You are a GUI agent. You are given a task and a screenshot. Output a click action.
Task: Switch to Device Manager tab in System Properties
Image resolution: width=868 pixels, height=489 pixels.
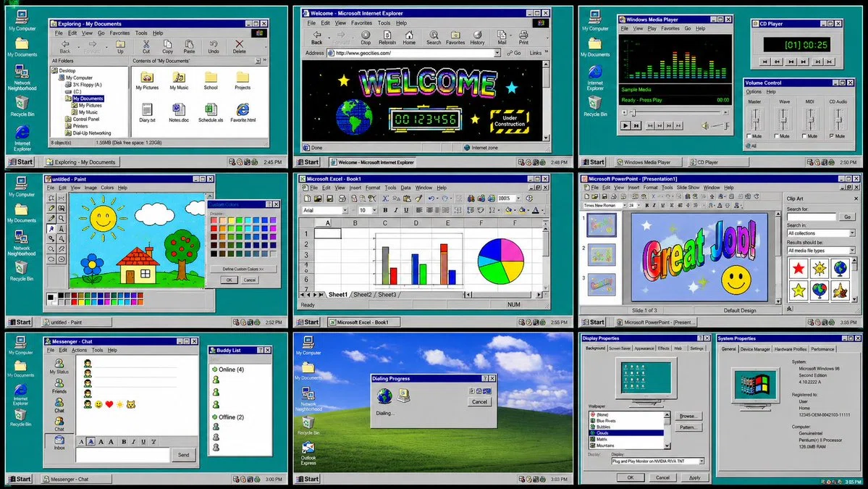(x=755, y=349)
